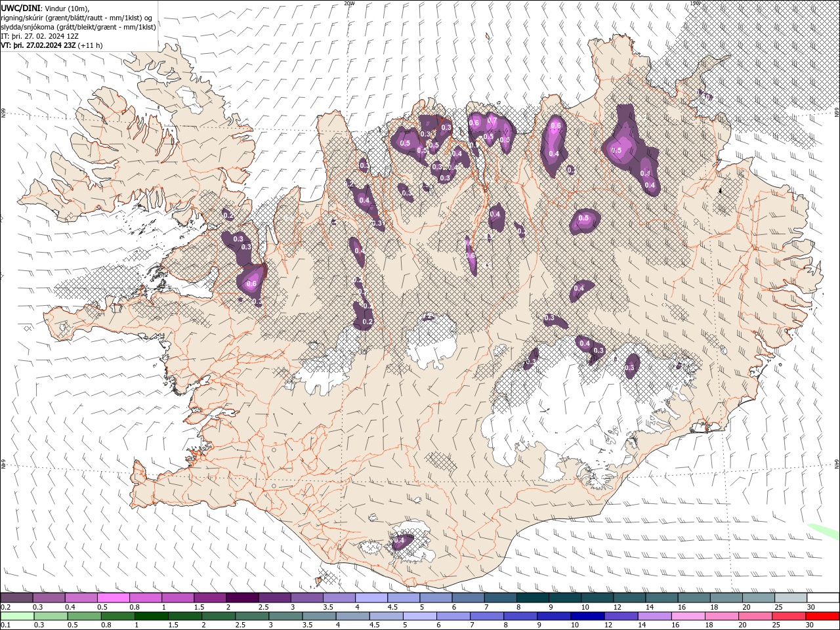Click the '30' label under the lower legend row
The image size is (840, 630).
811,625
